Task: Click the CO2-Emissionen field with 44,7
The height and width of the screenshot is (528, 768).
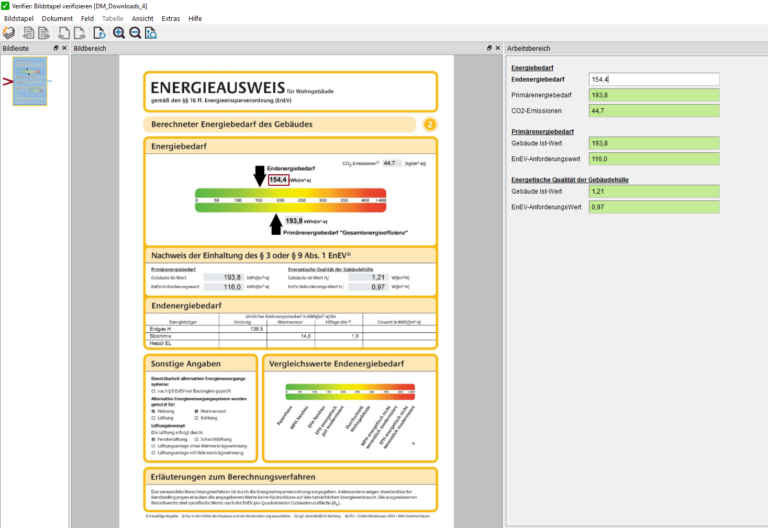Action: [654, 111]
